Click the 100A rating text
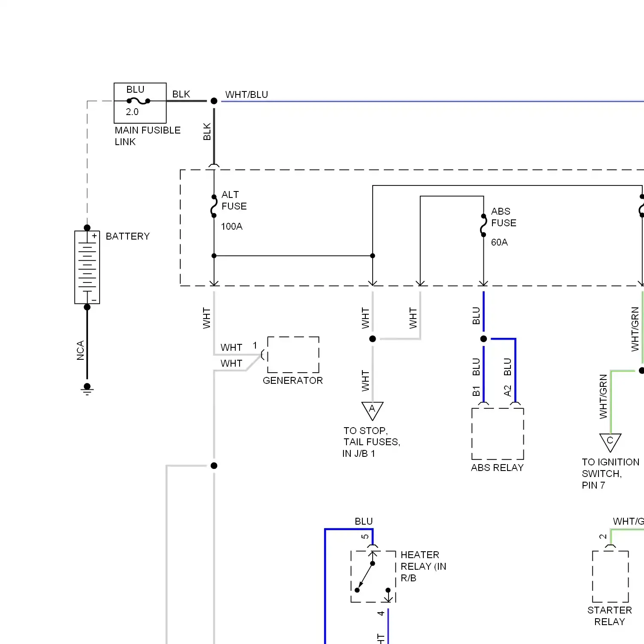This screenshot has width=644, height=644. coord(232,226)
